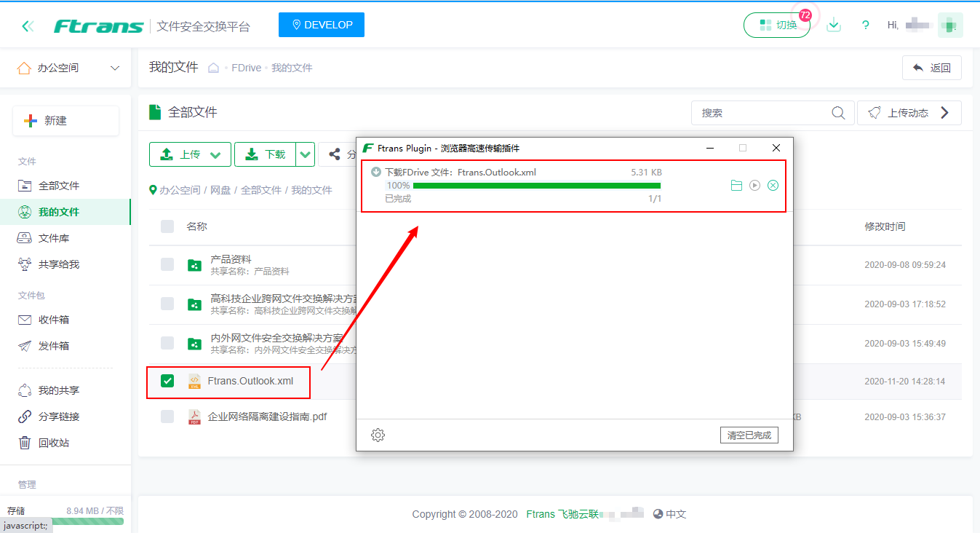The width and height of the screenshot is (980, 533).
Task: Close the Ftrans Plugin window
Action: click(x=776, y=148)
